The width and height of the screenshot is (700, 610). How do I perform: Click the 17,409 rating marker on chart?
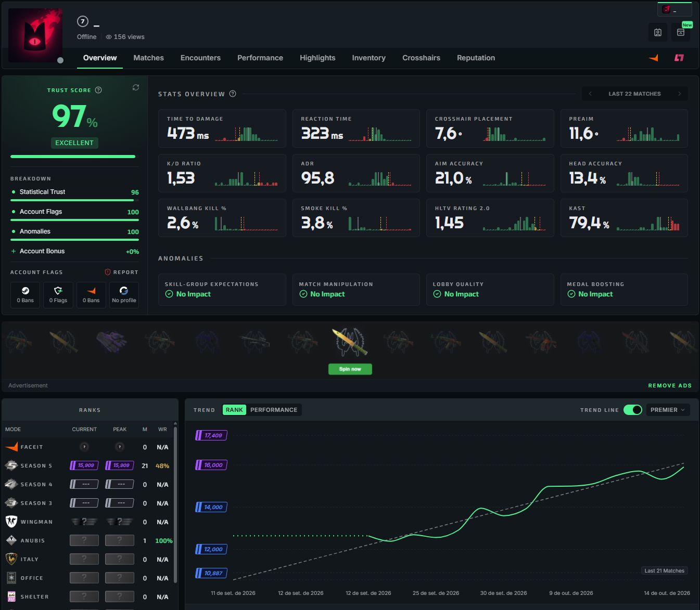click(211, 435)
